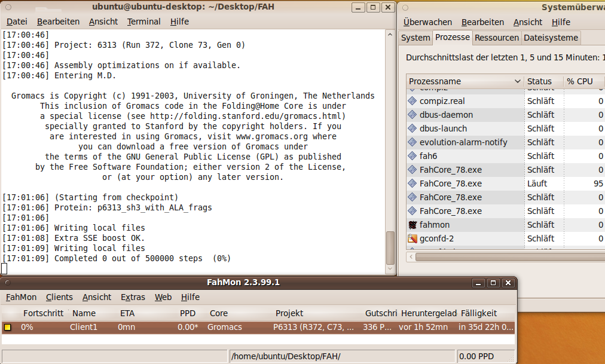Image resolution: width=605 pixels, height=364 pixels.
Task: Click the P6313 project cell in FahMon
Action: point(313,328)
